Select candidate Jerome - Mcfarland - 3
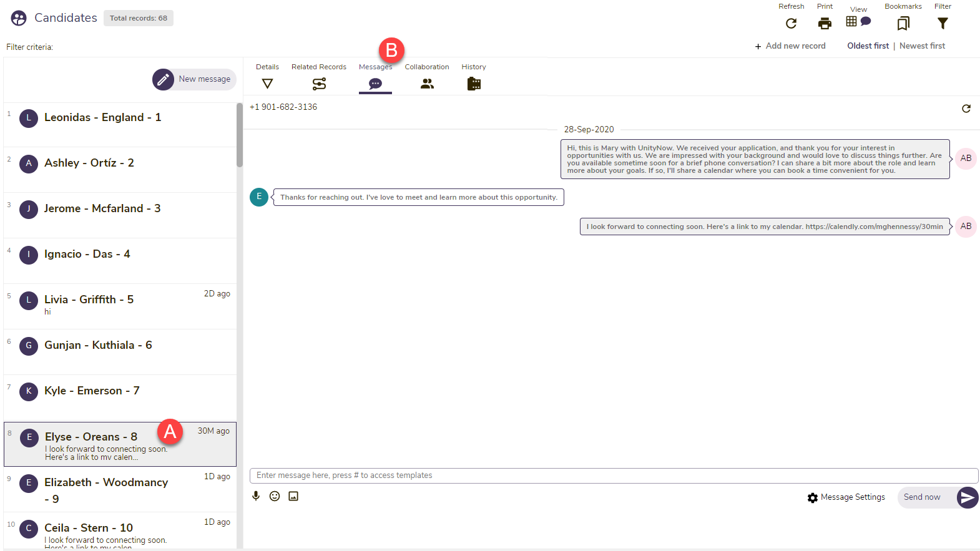The height and width of the screenshot is (551, 980). 120,215
